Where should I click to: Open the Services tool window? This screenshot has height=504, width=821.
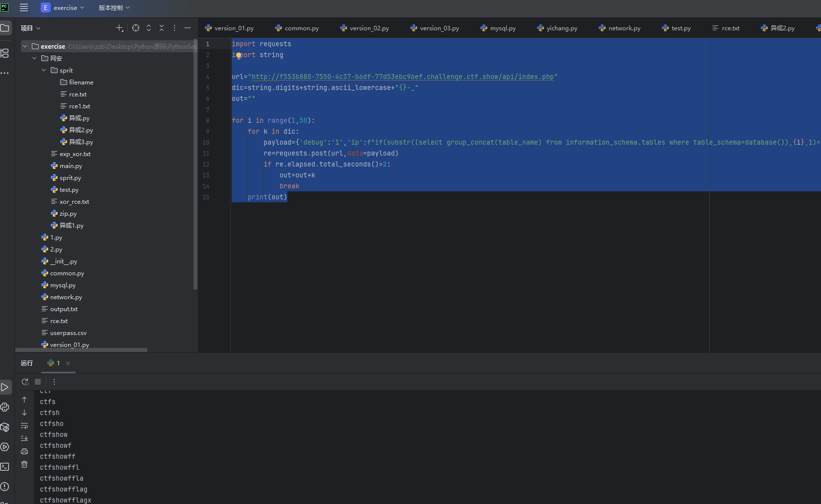click(4, 447)
